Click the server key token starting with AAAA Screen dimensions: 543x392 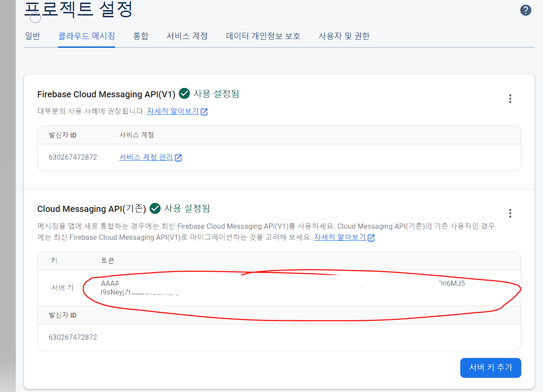pos(283,288)
